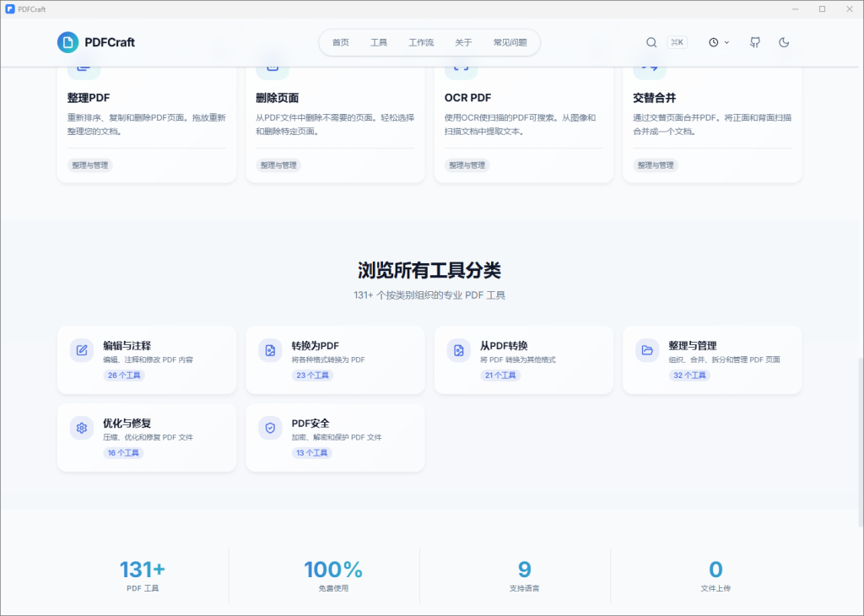
Task: Click the PDFCraft brand name text
Action: tap(110, 42)
